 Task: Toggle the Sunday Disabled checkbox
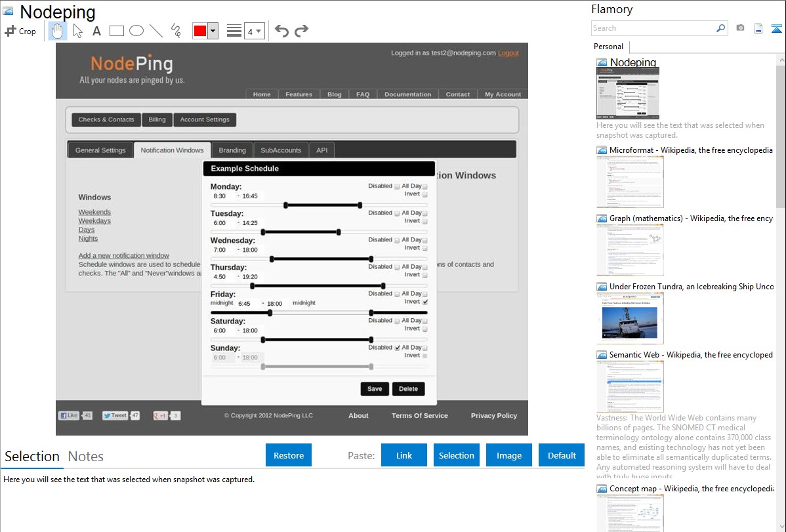coord(397,348)
